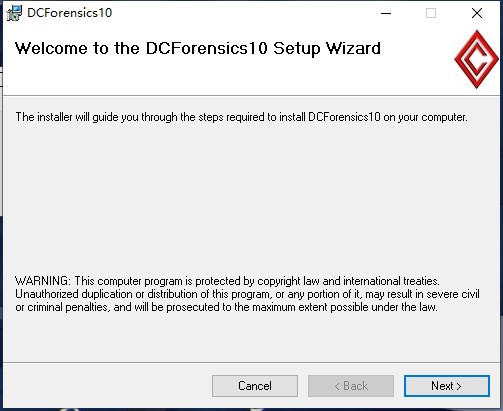Minimize the DCForensics10 setup window
This screenshot has height=411, width=503.
click(x=386, y=13)
